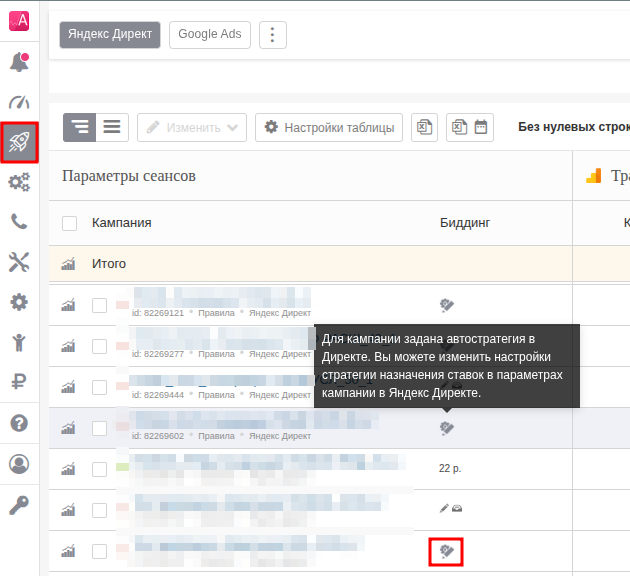Open the phone calls section
The height and width of the screenshot is (576, 630).
(19, 222)
